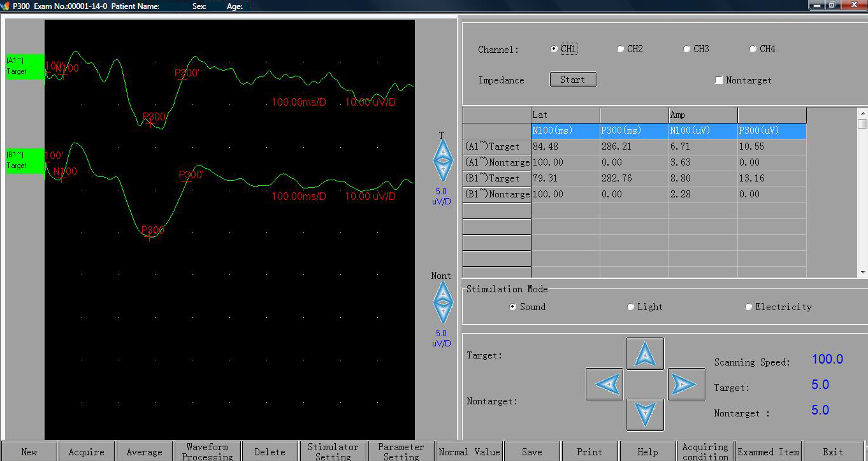The width and height of the screenshot is (868, 461).
Task: Click the 79.31 latency cell
Action: point(566,178)
